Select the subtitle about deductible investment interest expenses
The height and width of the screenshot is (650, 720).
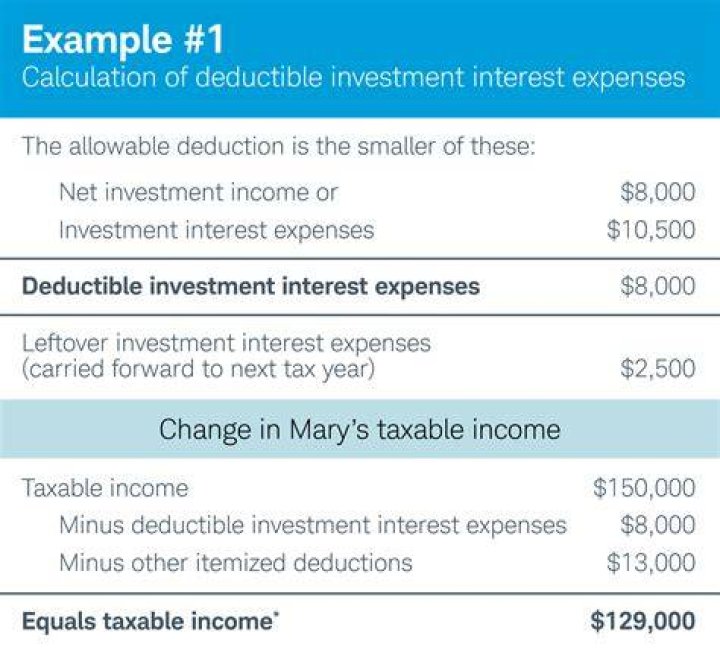point(354,78)
